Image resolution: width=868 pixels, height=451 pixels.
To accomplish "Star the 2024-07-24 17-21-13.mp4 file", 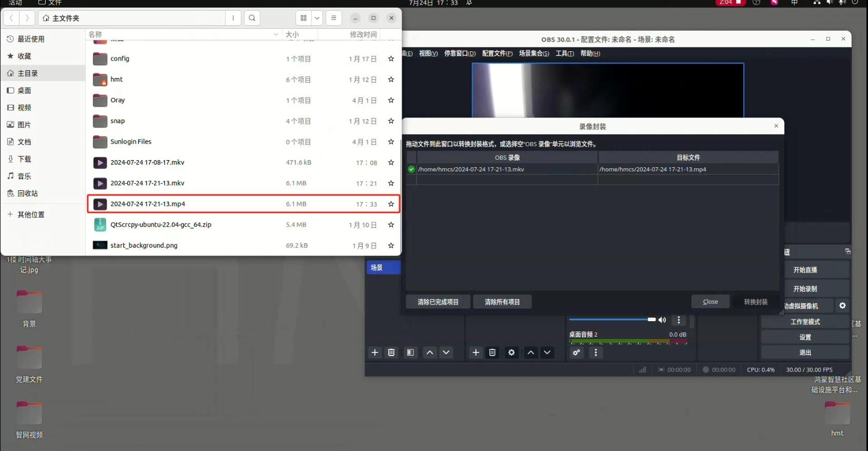I will click(391, 204).
